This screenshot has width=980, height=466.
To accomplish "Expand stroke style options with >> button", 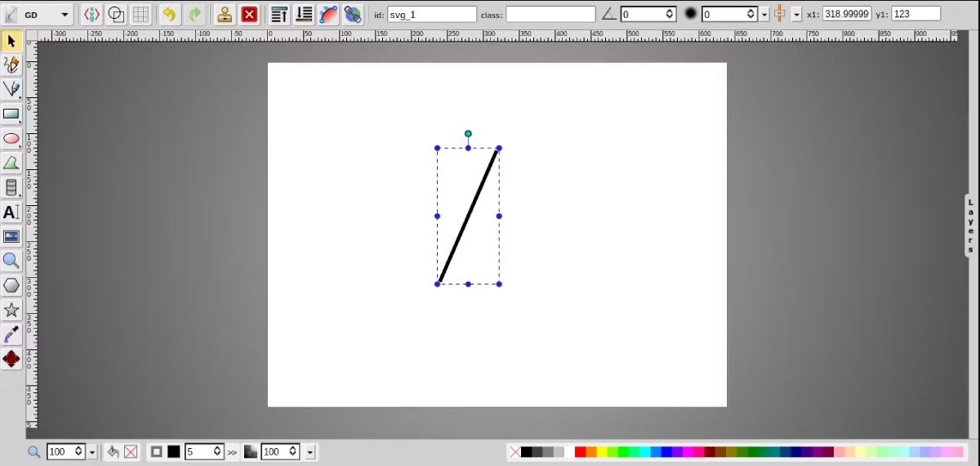I will click(x=233, y=452).
